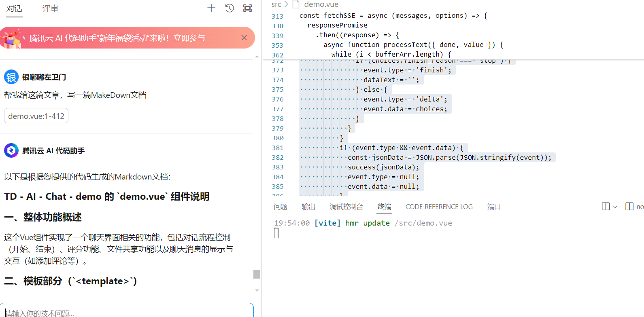Viewport: 644px width, 317px height.
Task: Click success(jsonData) call on line 383
Action: tap(384, 167)
